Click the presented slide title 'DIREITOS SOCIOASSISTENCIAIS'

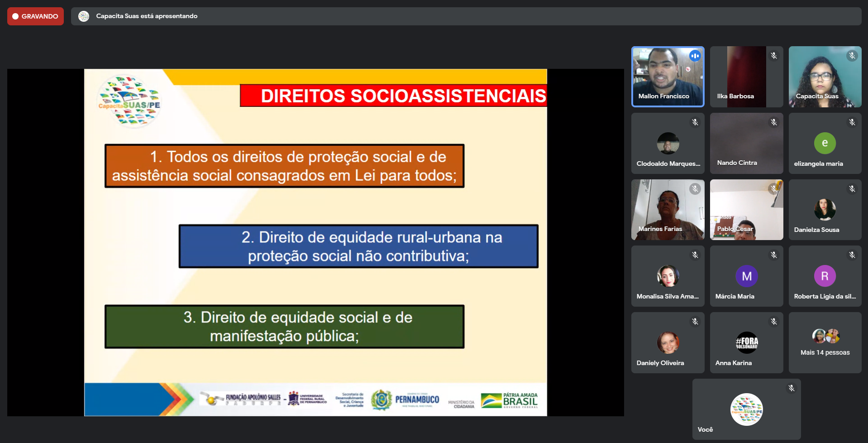click(403, 96)
